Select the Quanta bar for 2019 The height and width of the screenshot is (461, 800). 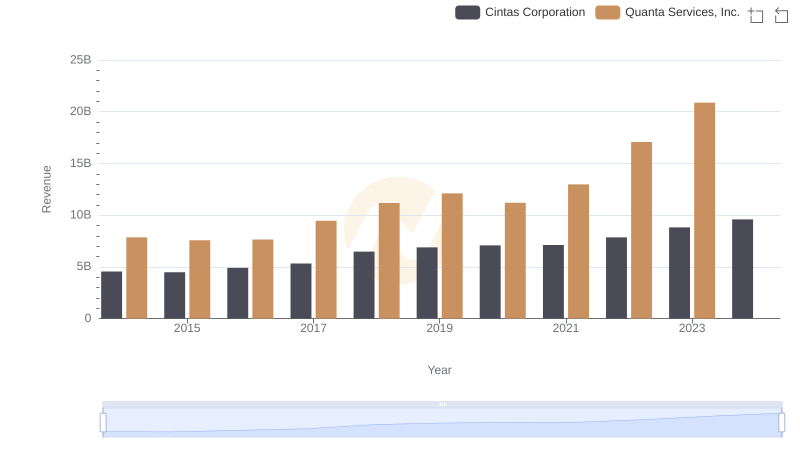pyautogui.click(x=452, y=256)
